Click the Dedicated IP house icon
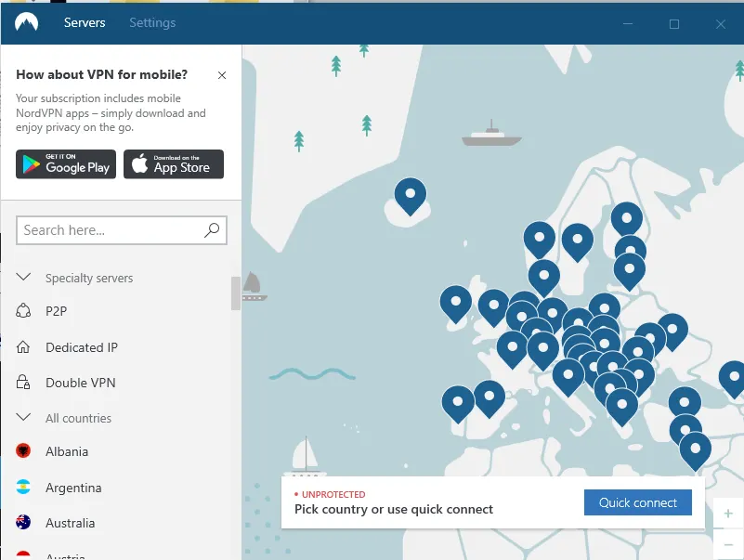Screen dimensions: 744x560 [x=24, y=347]
